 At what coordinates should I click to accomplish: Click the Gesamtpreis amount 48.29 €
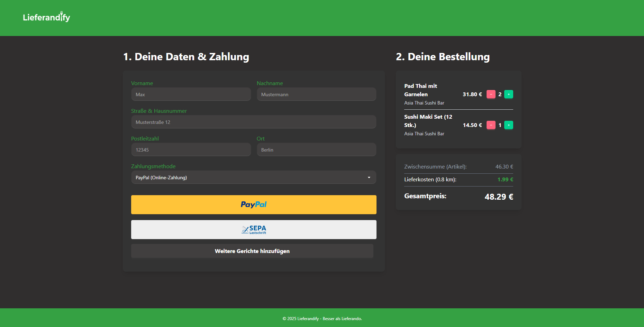tap(499, 197)
